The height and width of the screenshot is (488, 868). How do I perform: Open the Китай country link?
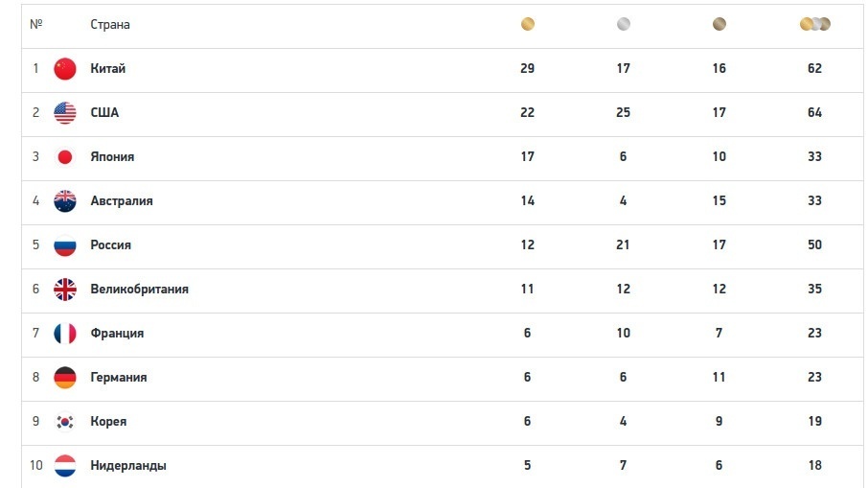(x=108, y=69)
